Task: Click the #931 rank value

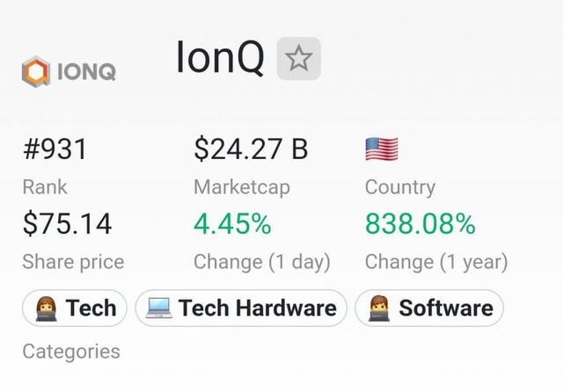Action: point(55,149)
